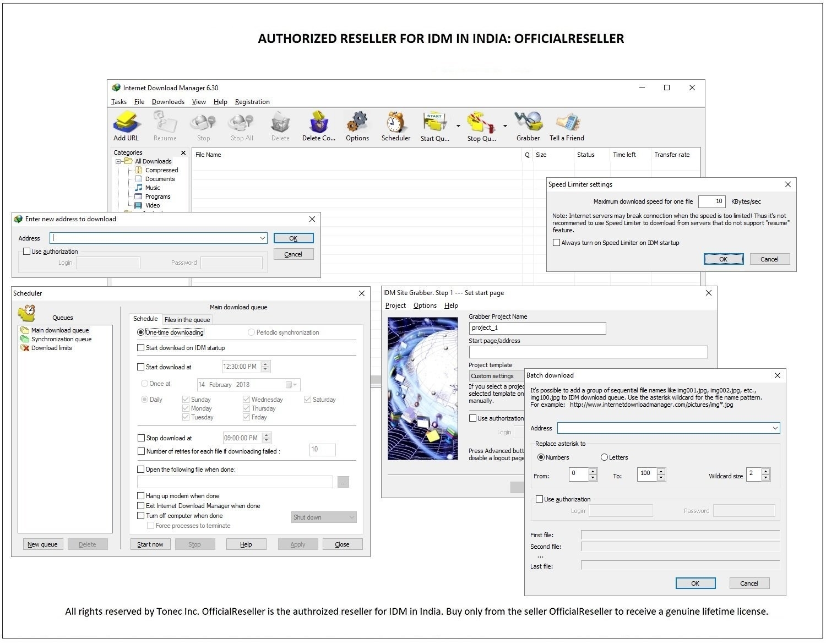Click the Stop toolbar icon
Screen dimensions: 826x644
coord(203,126)
